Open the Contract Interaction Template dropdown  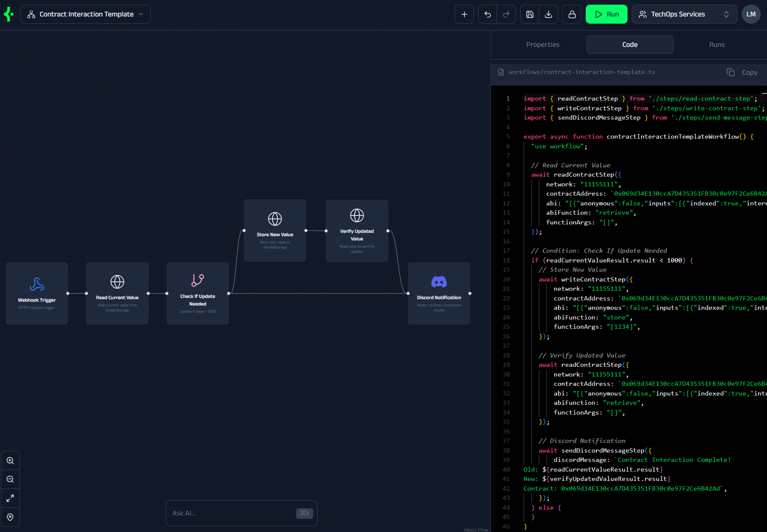(x=85, y=14)
